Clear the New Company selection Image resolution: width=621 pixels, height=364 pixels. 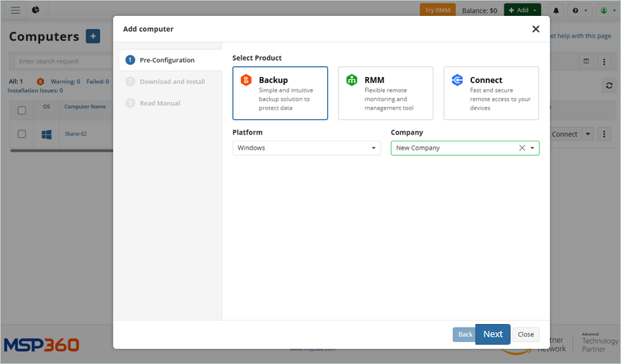[522, 148]
